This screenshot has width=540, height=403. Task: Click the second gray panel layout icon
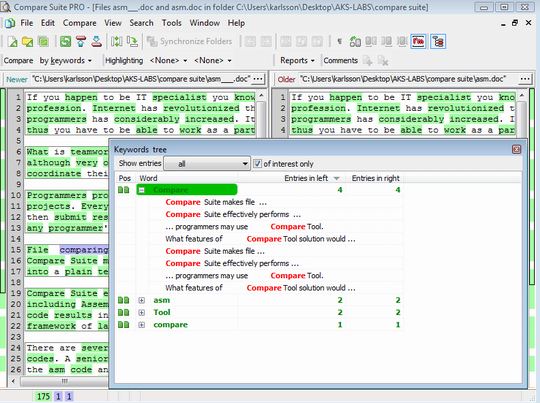point(386,41)
